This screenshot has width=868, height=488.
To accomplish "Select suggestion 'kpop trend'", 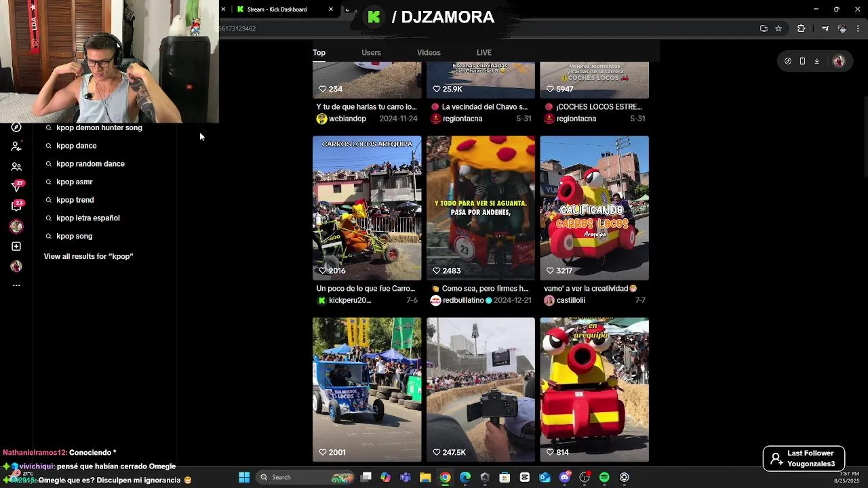I will (x=75, y=200).
